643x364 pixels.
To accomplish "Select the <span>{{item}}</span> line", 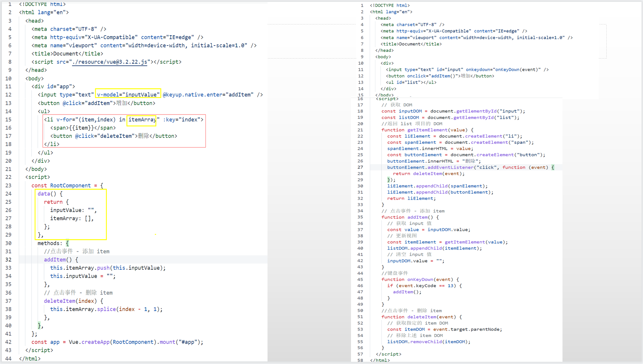I will click(83, 128).
